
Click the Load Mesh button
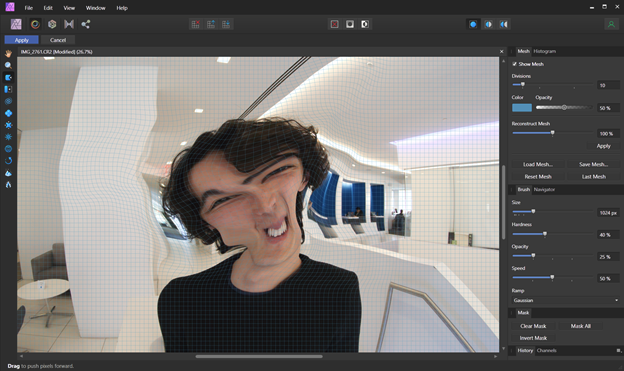538,164
